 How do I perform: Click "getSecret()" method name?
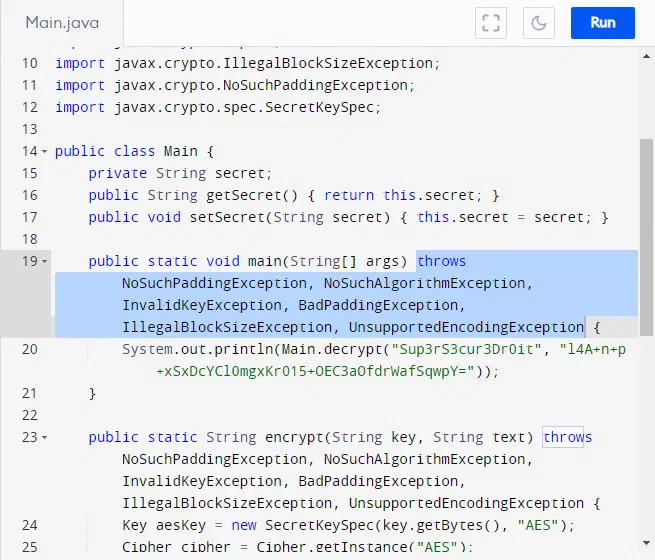[252, 195]
